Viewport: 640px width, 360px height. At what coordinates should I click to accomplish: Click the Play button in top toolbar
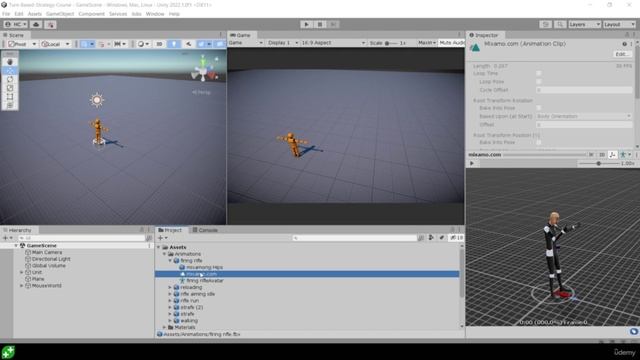(x=306, y=24)
